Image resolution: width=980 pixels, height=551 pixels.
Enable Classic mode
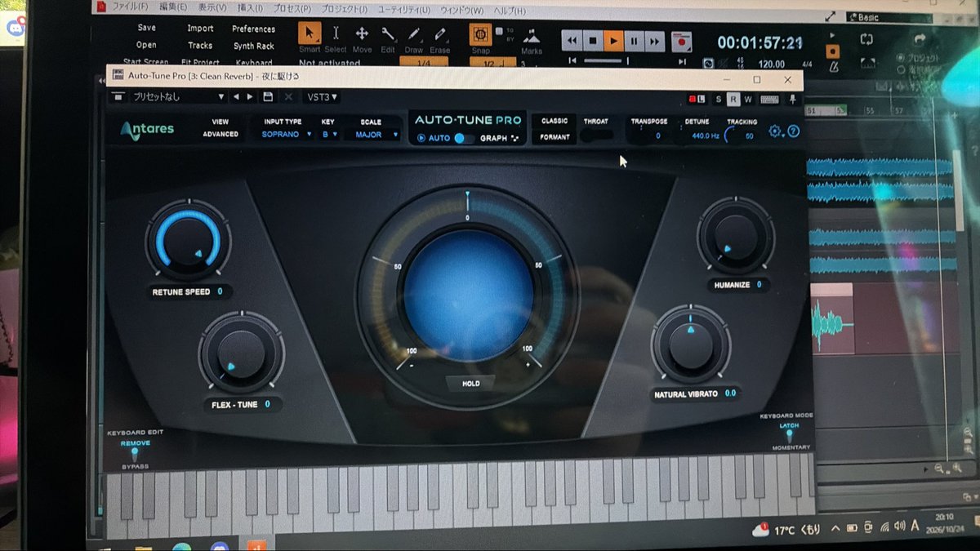click(555, 121)
